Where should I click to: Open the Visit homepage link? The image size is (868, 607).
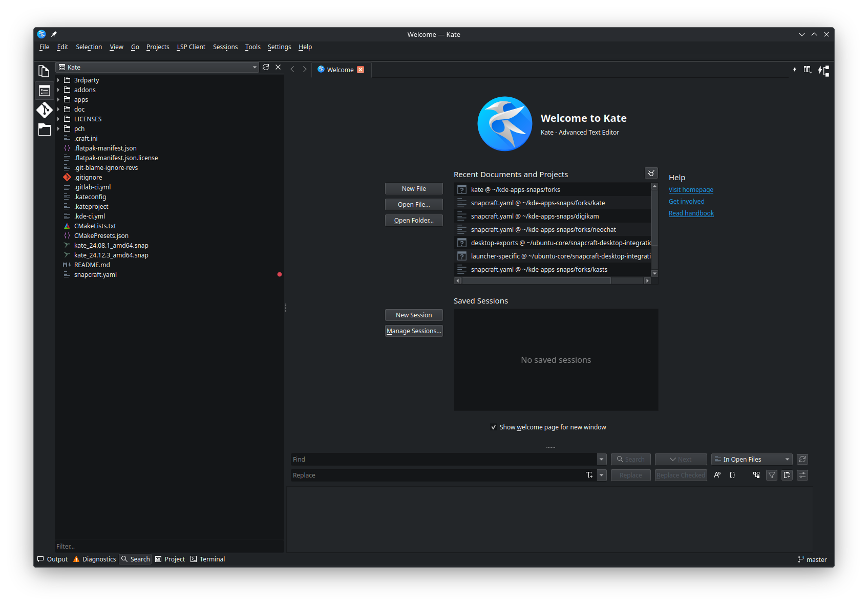[x=691, y=190]
